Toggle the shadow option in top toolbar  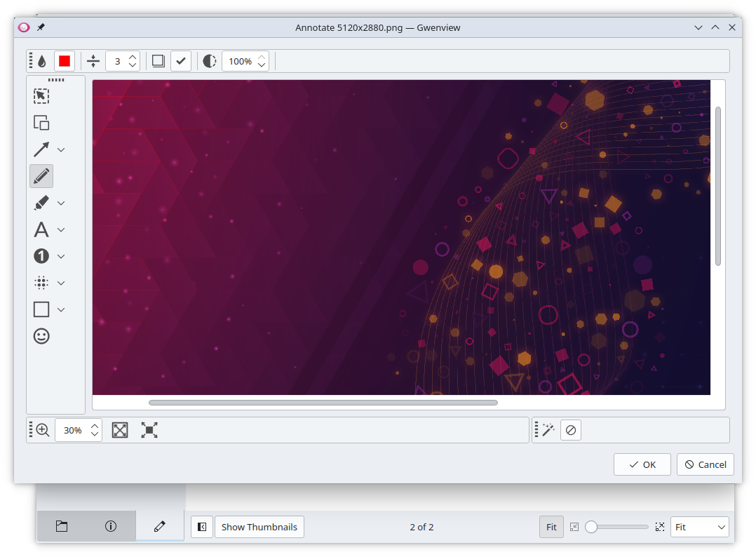coord(158,61)
